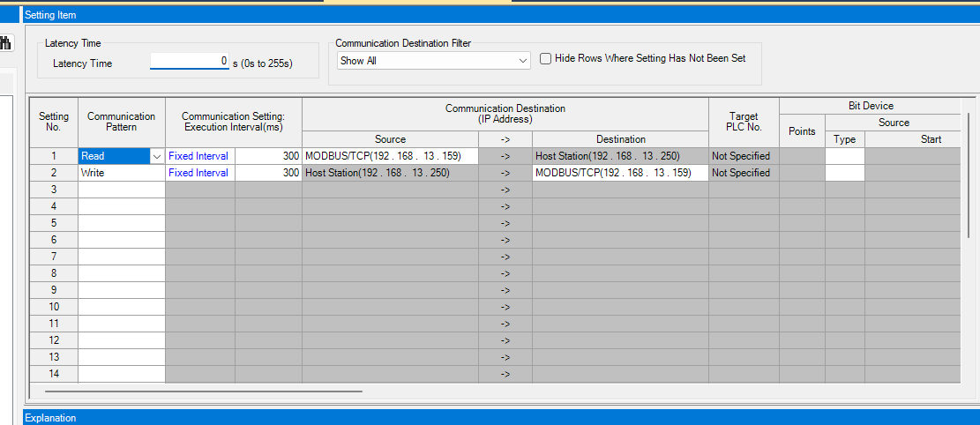Open the Communication Destination Filter dropdown
Viewport: 980px width, 425px height.
click(x=433, y=61)
